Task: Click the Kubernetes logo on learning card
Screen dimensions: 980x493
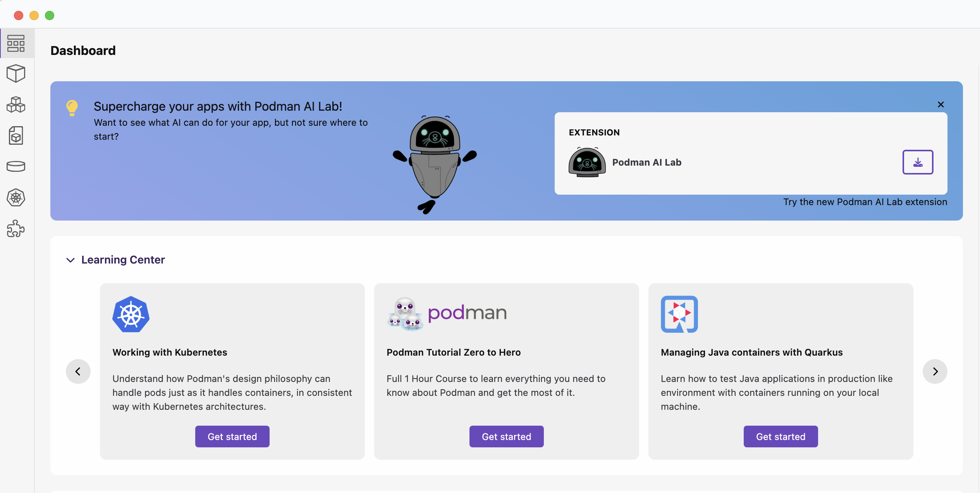Action: click(131, 314)
